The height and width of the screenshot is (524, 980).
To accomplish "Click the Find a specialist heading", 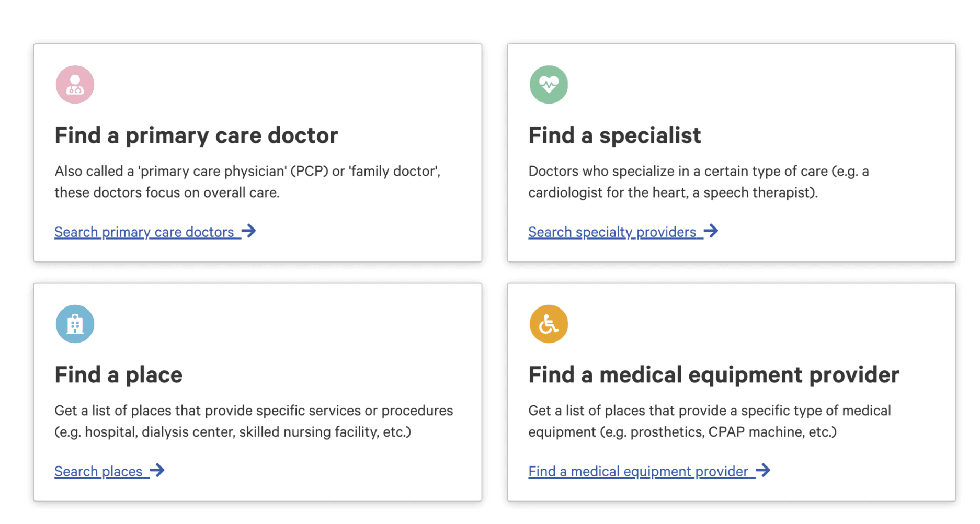I will (614, 135).
